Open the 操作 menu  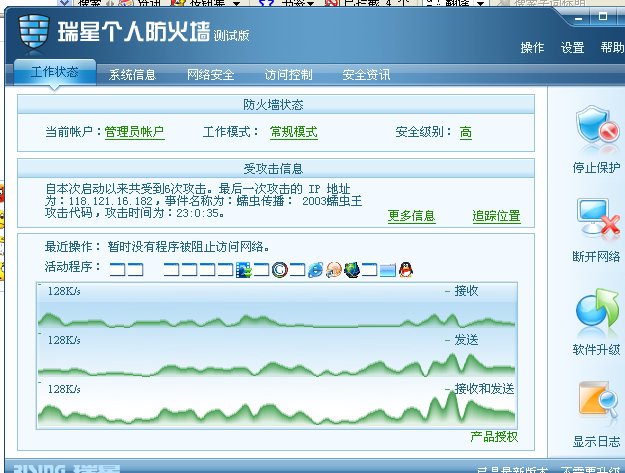pos(532,48)
